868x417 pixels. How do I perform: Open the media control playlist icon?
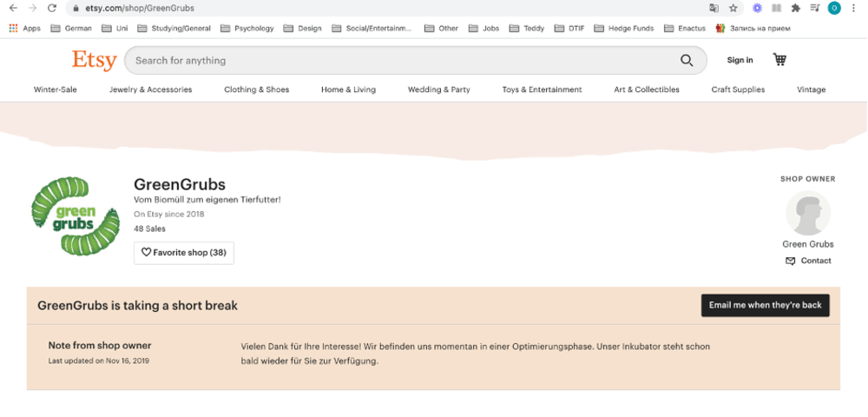click(815, 9)
